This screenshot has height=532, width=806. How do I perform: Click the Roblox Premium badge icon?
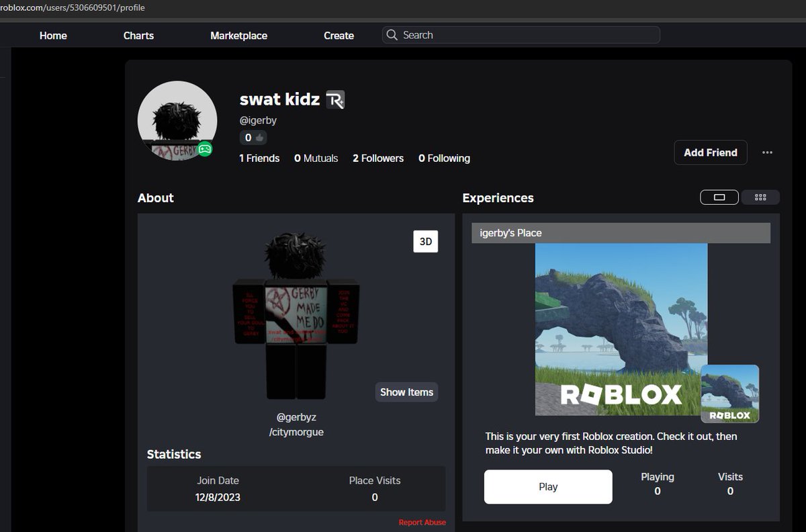point(335,100)
